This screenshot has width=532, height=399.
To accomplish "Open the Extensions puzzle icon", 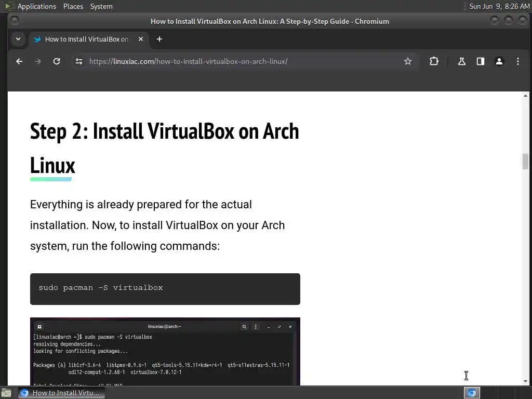I will (x=434, y=61).
